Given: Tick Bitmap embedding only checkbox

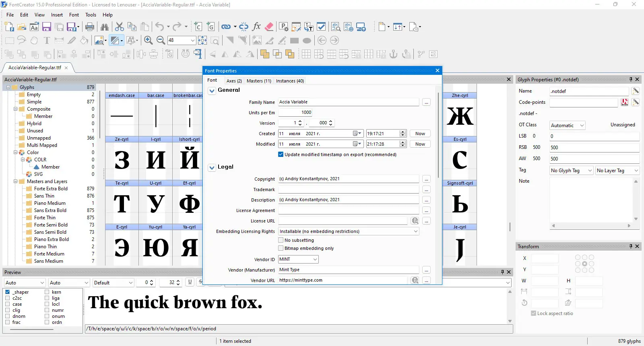Looking at the screenshot, I should 281,248.
